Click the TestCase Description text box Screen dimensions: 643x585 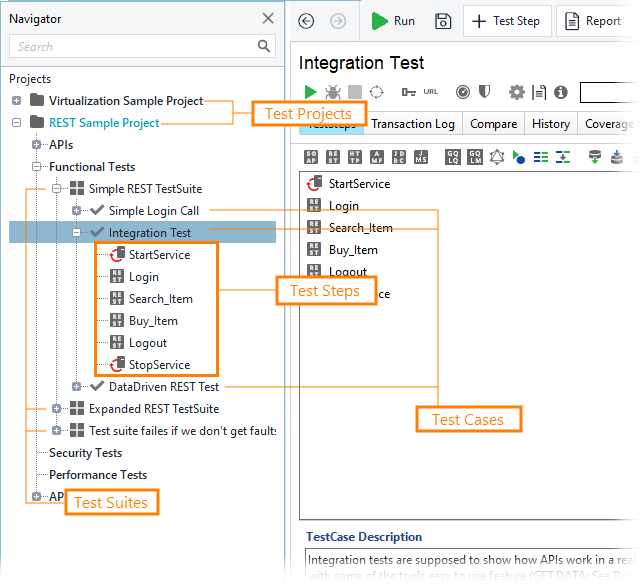[472, 564]
